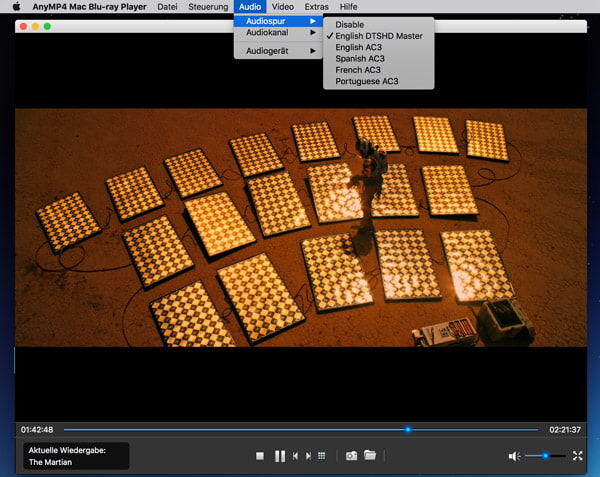Image resolution: width=600 pixels, height=477 pixels.
Task: Click the total duration 02:21:37
Action: (x=565, y=430)
